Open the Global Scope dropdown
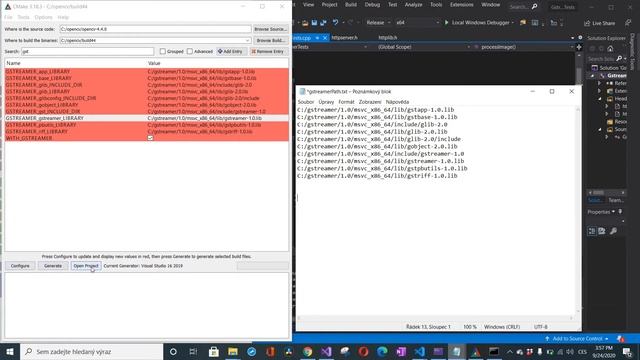The width and height of the screenshot is (640, 360). click(x=468, y=47)
